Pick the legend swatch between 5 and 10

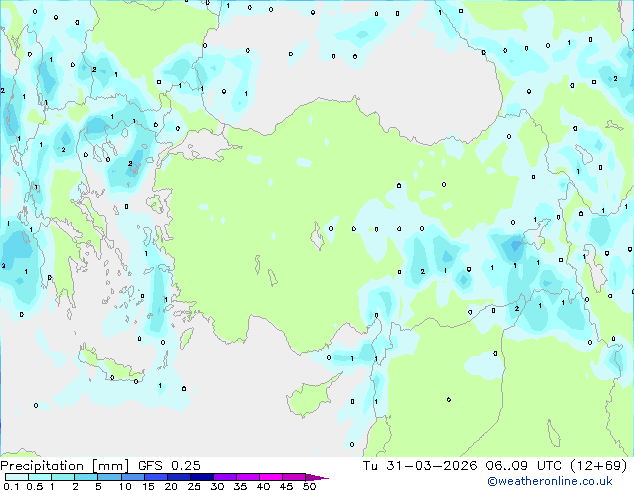(109, 477)
